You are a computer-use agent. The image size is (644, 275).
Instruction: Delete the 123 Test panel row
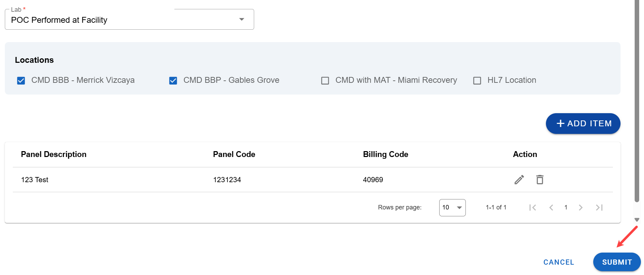tap(540, 180)
